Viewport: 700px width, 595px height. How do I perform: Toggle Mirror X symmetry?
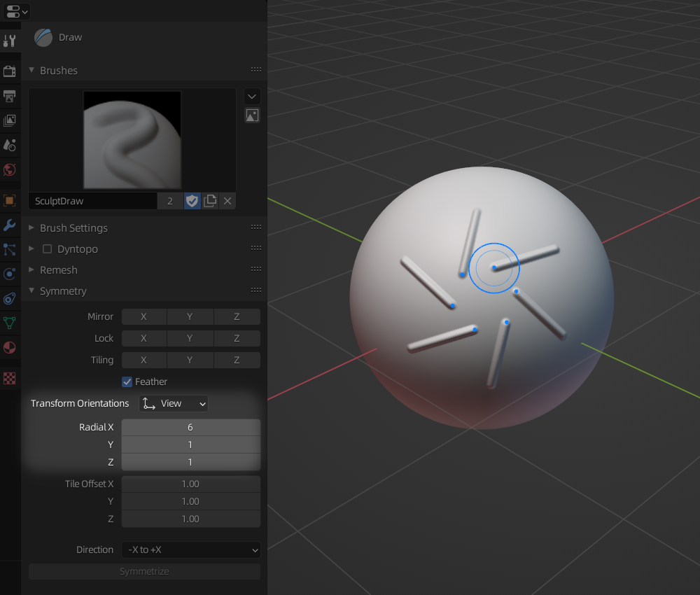coord(143,316)
